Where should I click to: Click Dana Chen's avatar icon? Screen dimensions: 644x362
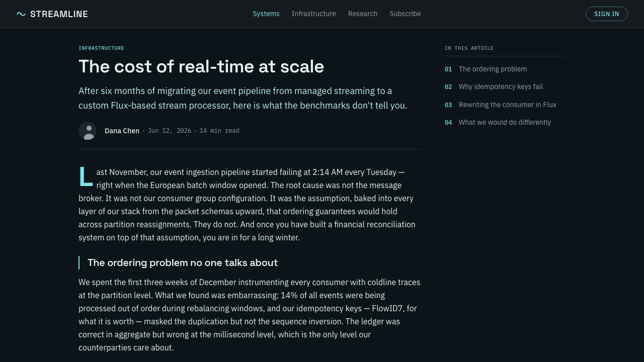tap(88, 131)
